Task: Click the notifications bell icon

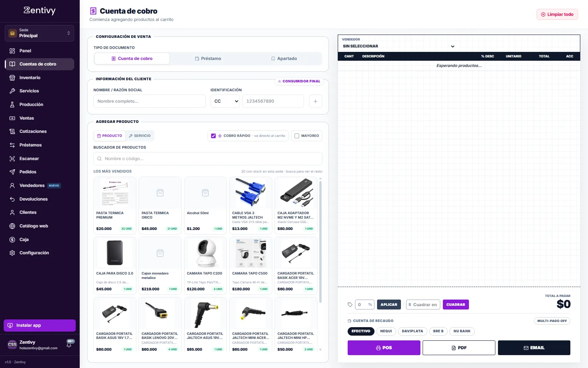Action: click(69, 345)
